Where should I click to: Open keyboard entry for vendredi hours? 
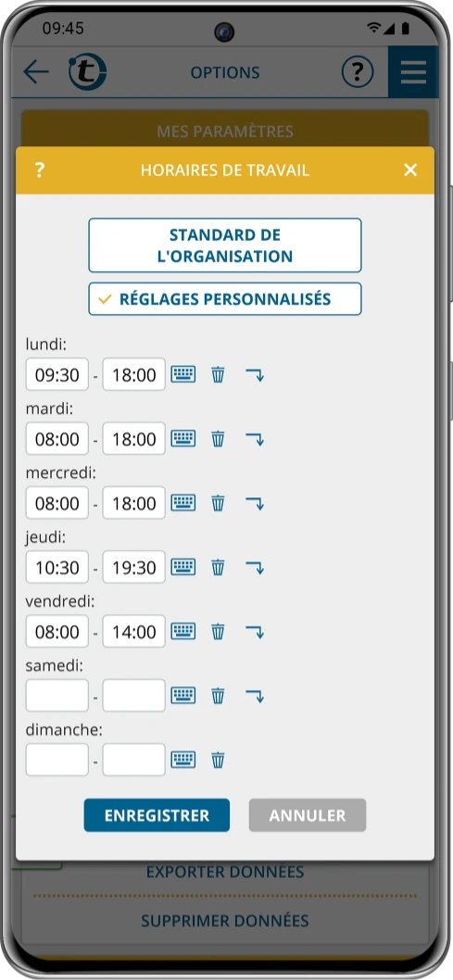[x=183, y=631]
